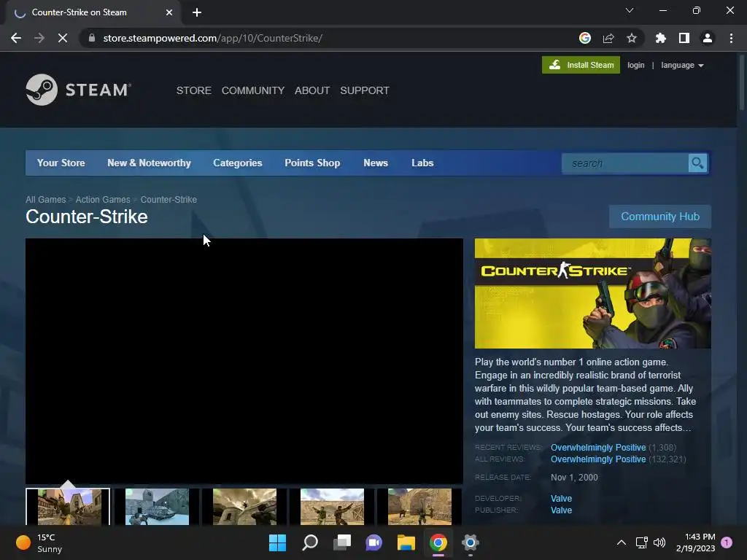This screenshot has height=560, width=747.
Task: Click the main black media viewer
Action: (244, 361)
